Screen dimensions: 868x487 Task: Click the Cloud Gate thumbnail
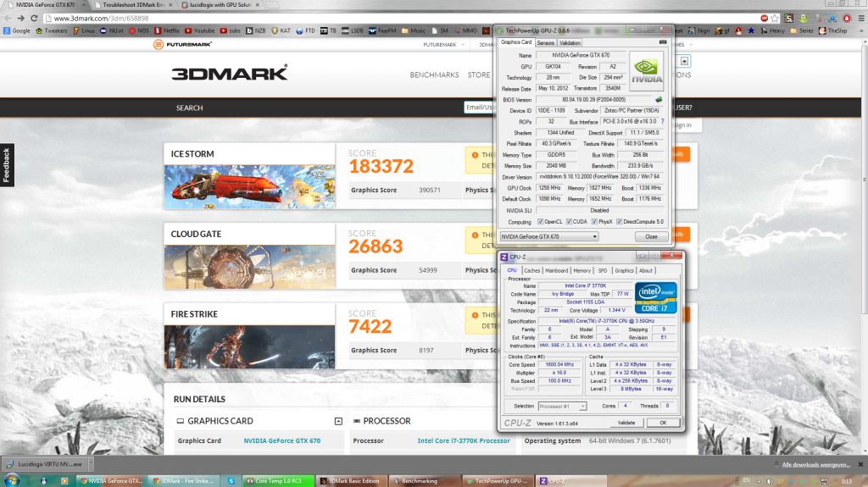tap(249, 267)
